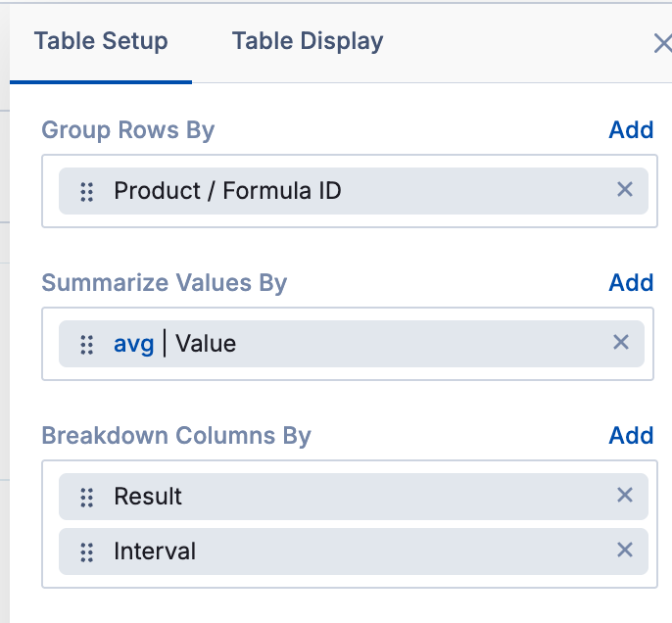Click drag handle next to Result
672x623 pixels.
pyautogui.click(x=86, y=497)
